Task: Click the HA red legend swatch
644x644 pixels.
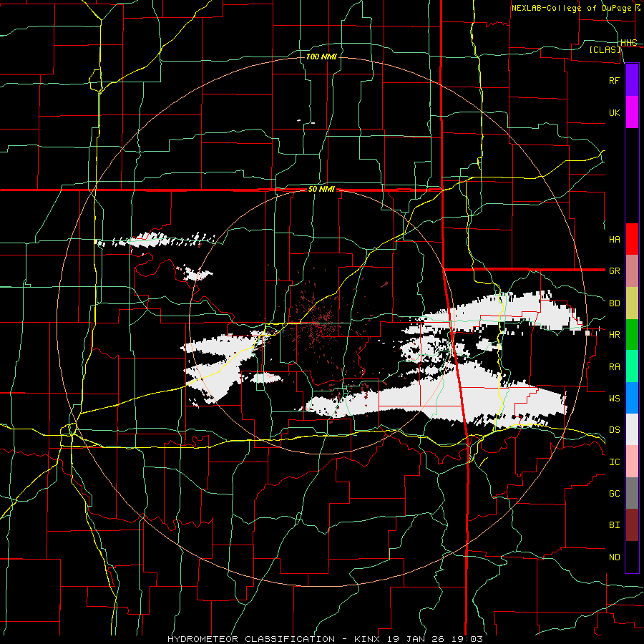Action: [x=632, y=239]
